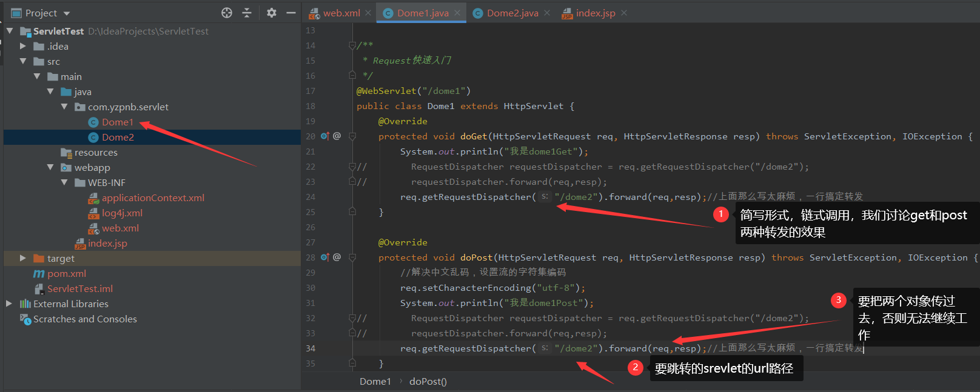Image resolution: width=980 pixels, height=392 pixels.
Task: Collapse the main folder arrow
Action: point(37,76)
